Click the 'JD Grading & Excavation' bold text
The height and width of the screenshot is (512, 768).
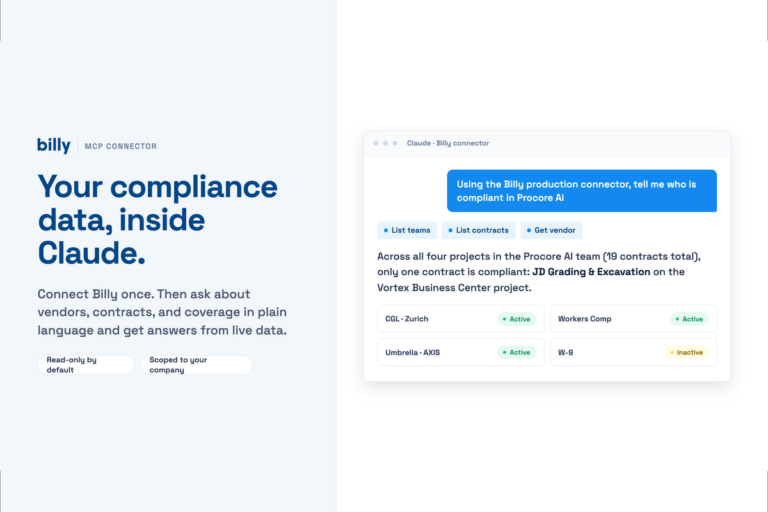click(591, 272)
